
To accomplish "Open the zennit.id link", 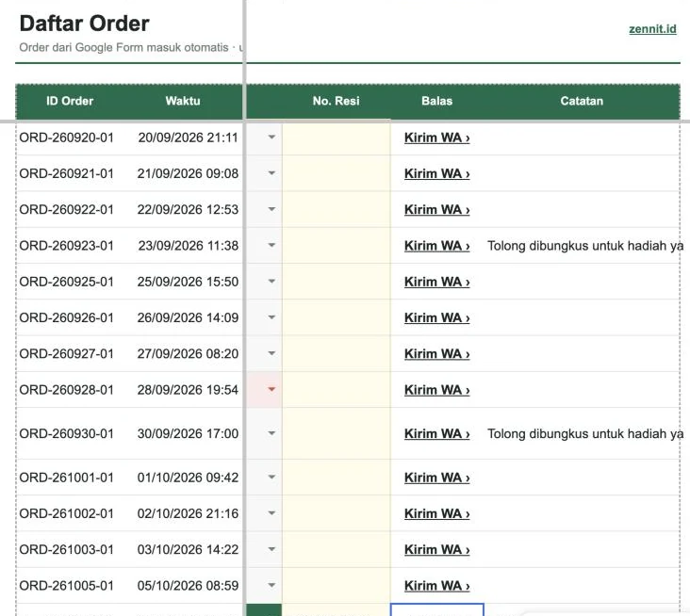I will pos(652,29).
